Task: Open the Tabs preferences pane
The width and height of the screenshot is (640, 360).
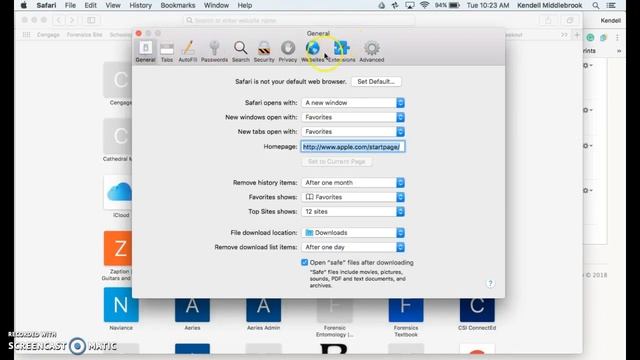Action: point(167,51)
